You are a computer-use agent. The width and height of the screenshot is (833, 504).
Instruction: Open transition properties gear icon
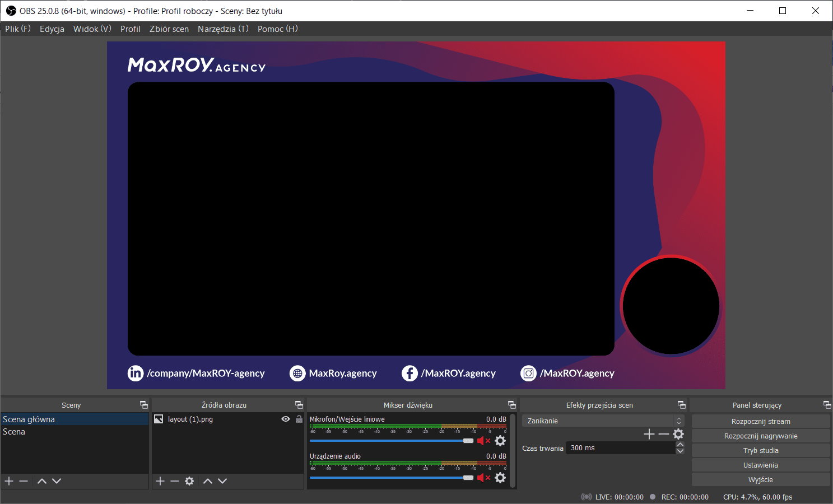tap(678, 434)
